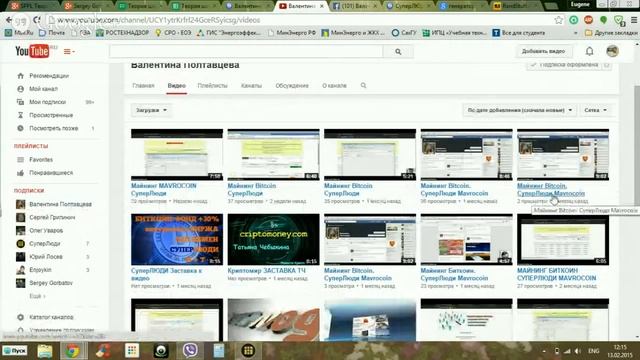Open the МинЭнерго РФ bookmark
Screen dimensions: 640x360
(x=292, y=33)
